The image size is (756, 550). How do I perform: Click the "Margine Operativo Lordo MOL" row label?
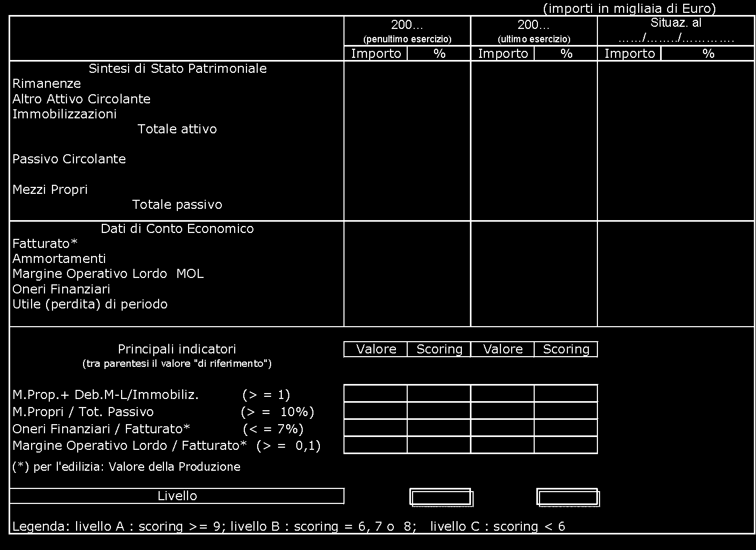point(108,274)
